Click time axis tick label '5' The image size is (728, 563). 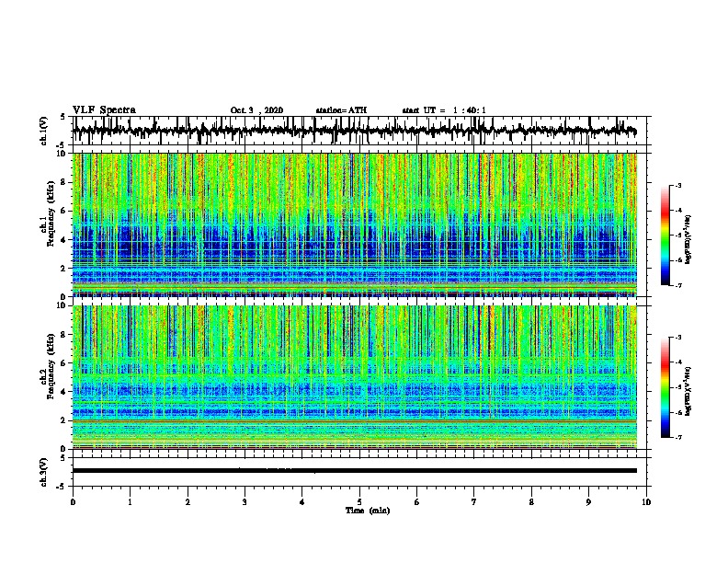click(x=359, y=502)
